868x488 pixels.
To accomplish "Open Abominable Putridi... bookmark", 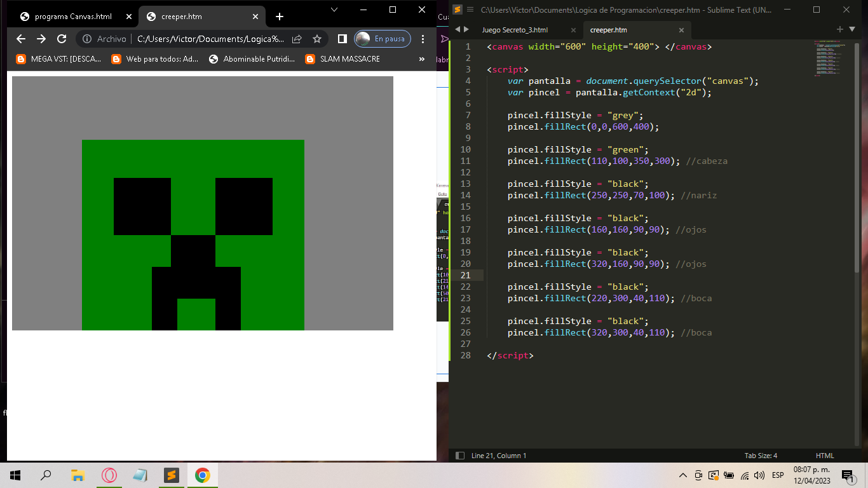I will [252, 59].
